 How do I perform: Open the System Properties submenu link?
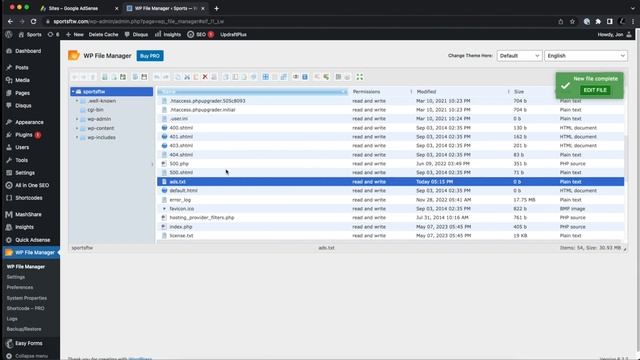pos(27,298)
